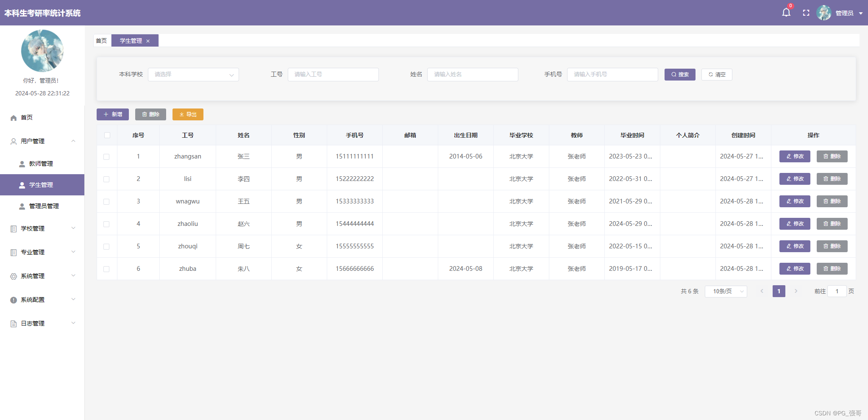
Task: Click the user icon beside 用户管理
Action: click(14, 142)
